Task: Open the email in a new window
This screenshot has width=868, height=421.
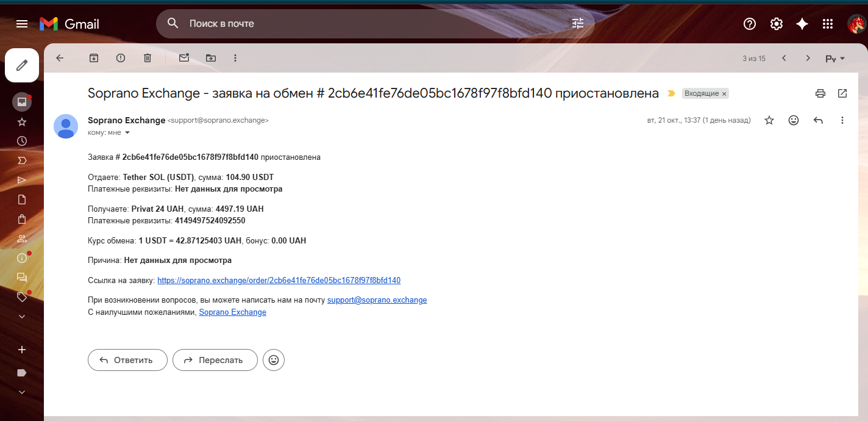Action: point(842,93)
